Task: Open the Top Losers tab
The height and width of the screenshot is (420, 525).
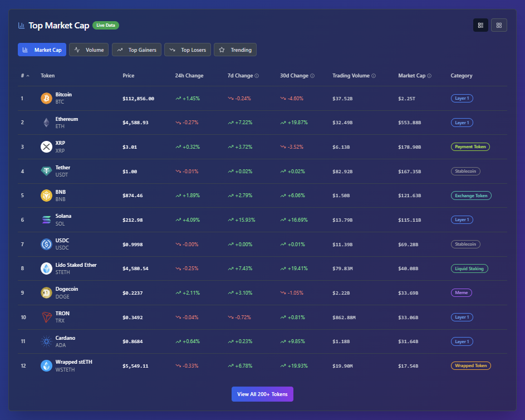Action: pyautogui.click(x=188, y=50)
